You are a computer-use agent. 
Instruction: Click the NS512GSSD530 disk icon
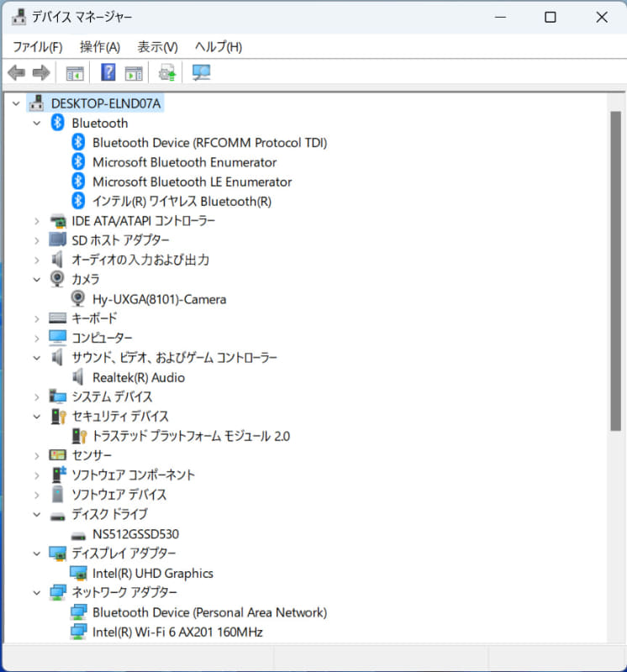[78, 535]
